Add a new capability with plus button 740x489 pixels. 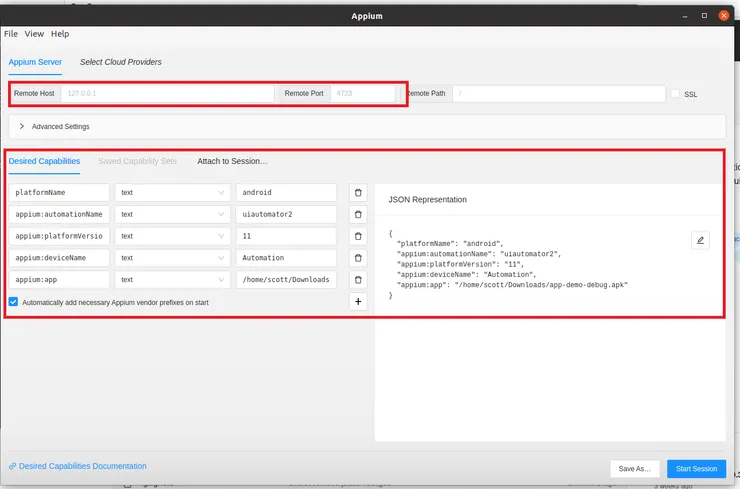[x=358, y=301]
